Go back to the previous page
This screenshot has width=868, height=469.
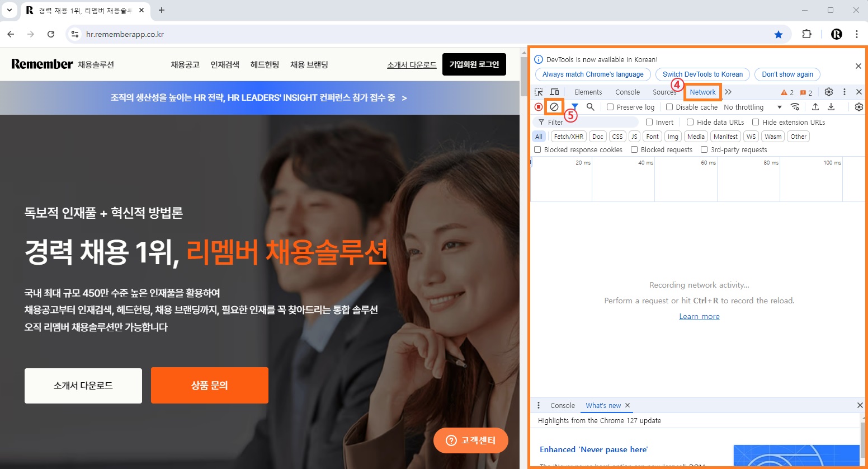(x=11, y=34)
